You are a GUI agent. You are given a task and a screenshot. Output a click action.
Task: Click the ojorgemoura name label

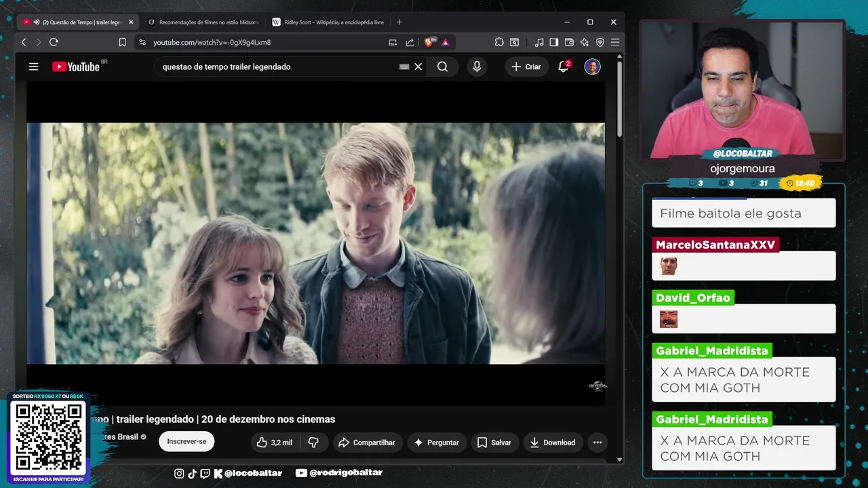[x=743, y=168]
